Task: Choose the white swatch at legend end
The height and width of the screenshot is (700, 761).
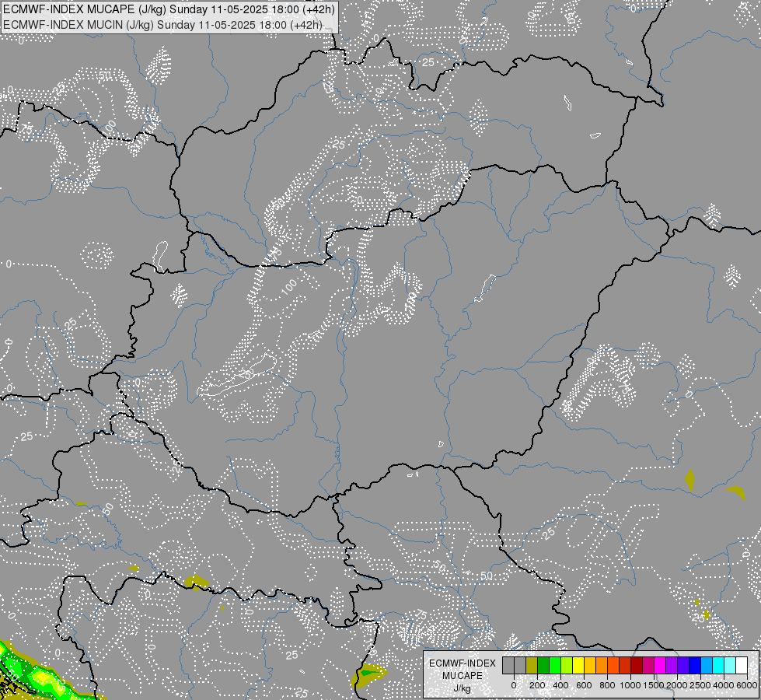Action: [x=741, y=665]
